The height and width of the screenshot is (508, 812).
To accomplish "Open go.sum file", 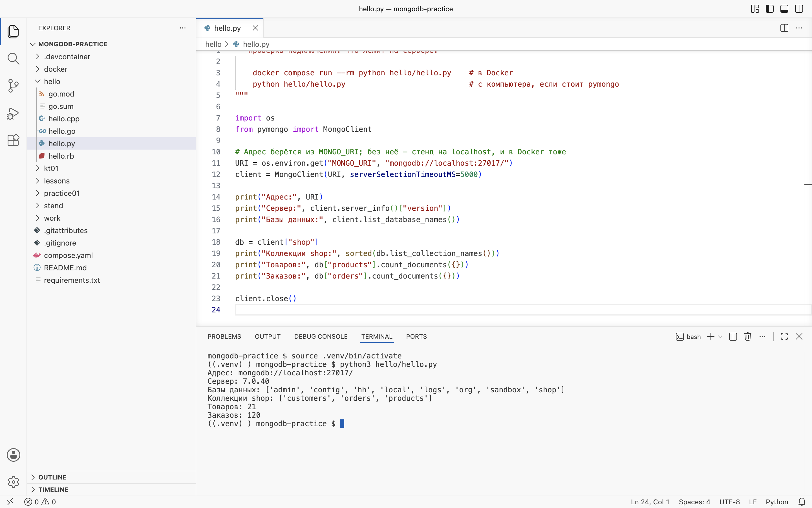I will [x=111, y=106].
